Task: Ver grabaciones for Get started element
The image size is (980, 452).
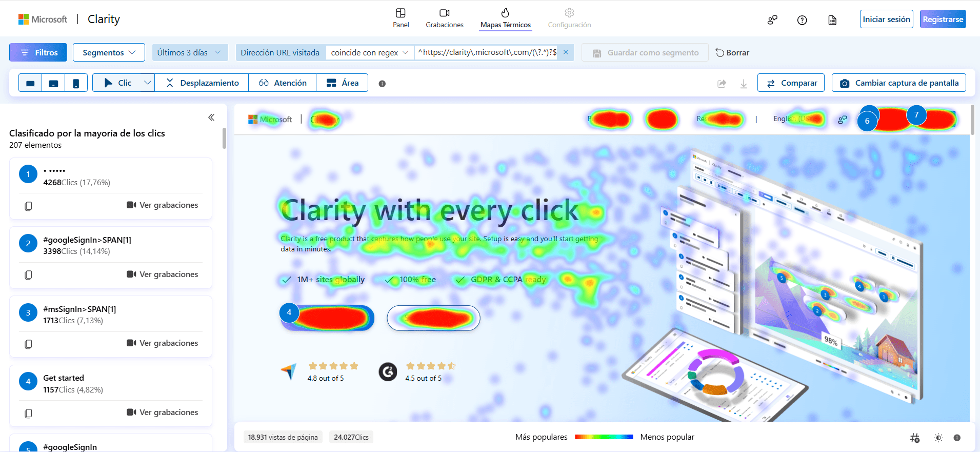Action: pos(162,412)
